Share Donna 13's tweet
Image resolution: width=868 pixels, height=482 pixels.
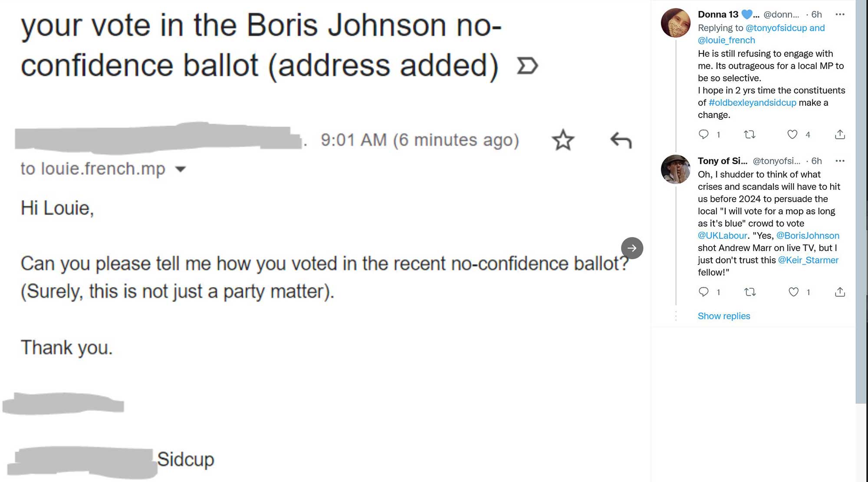[x=840, y=134]
